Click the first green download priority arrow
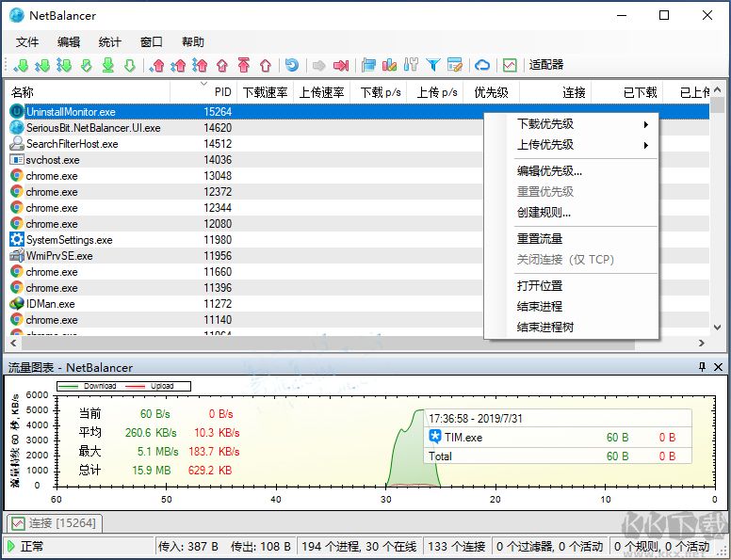 click(21, 65)
